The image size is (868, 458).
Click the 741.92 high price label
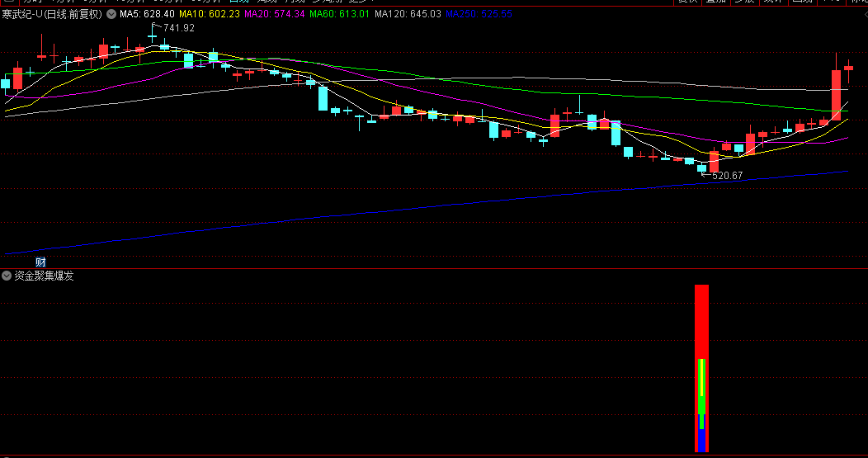click(x=179, y=28)
